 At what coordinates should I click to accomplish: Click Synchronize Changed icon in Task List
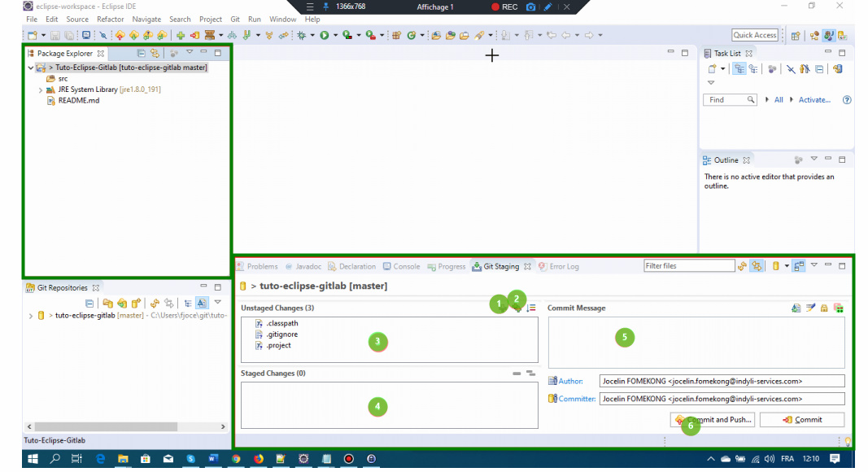point(838,69)
